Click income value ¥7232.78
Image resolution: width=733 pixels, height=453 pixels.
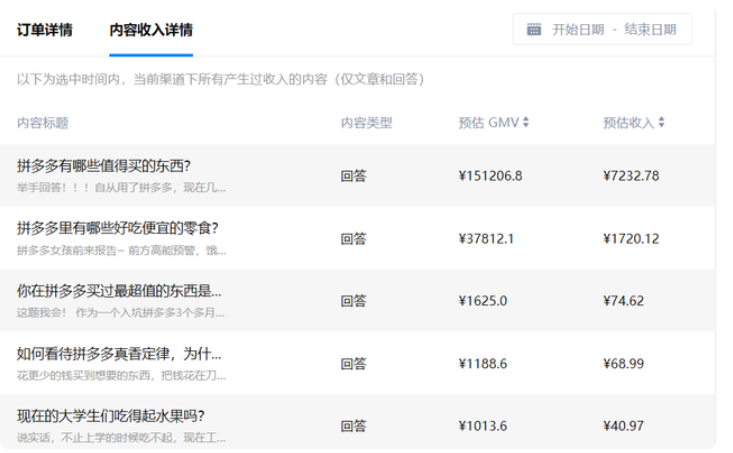pyautogui.click(x=631, y=176)
